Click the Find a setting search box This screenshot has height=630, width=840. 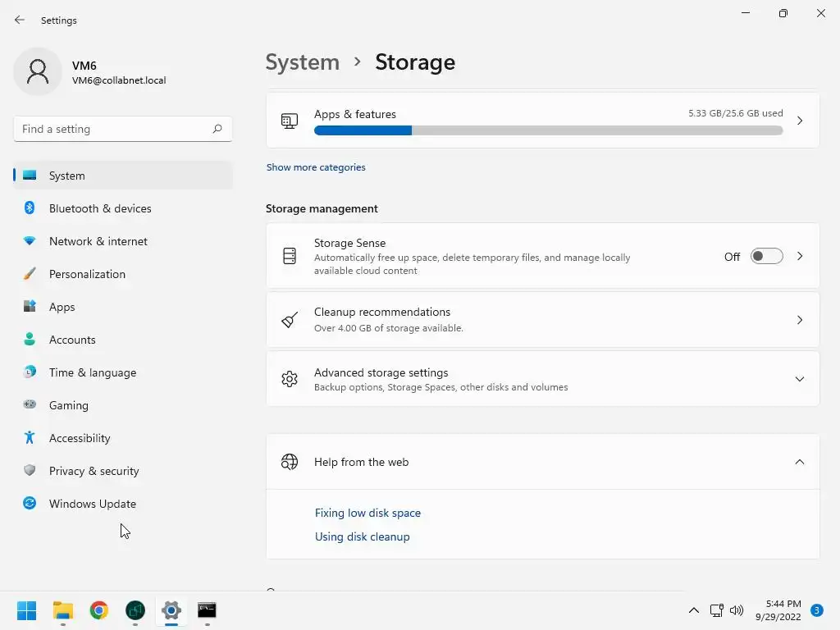[x=113, y=129]
